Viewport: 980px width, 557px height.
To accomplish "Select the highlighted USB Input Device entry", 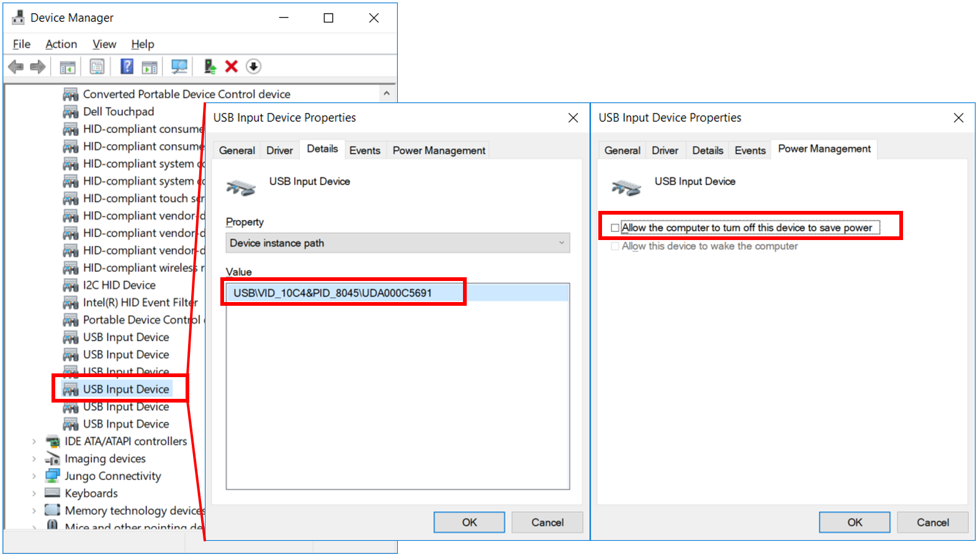I will click(x=126, y=390).
